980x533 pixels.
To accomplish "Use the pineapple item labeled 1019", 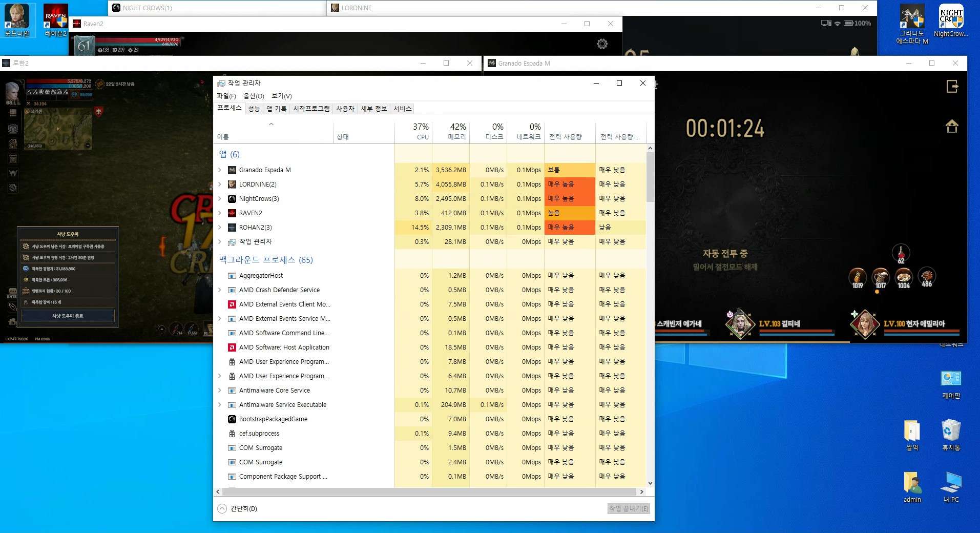I will [858, 277].
